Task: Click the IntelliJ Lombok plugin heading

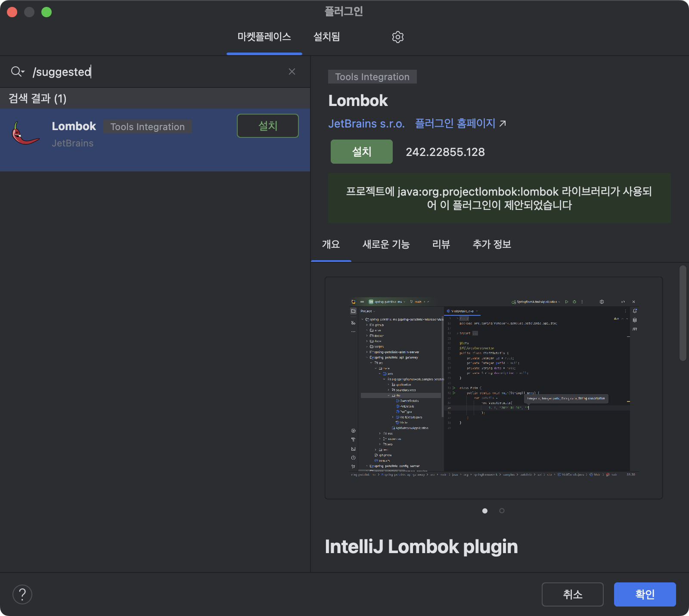Action: tap(421, 547)
